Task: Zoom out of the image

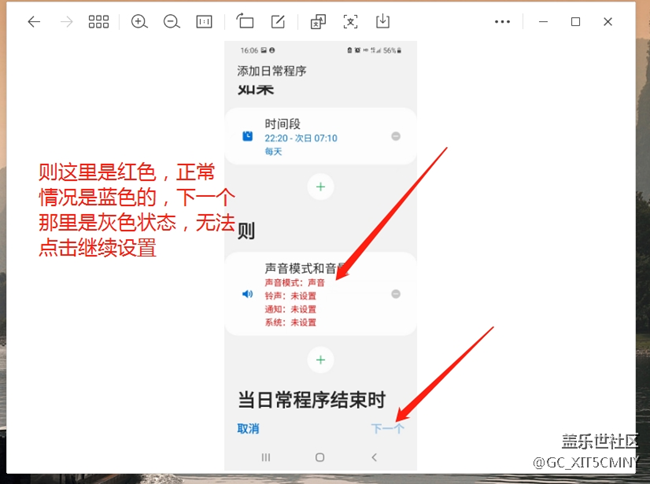Action: (x=172, y=22)
